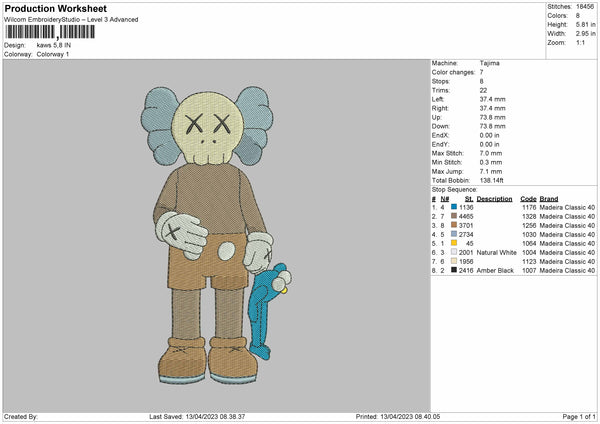Click stitch count '2734' in row 4
600x424 pixels.
click(466, 234)
